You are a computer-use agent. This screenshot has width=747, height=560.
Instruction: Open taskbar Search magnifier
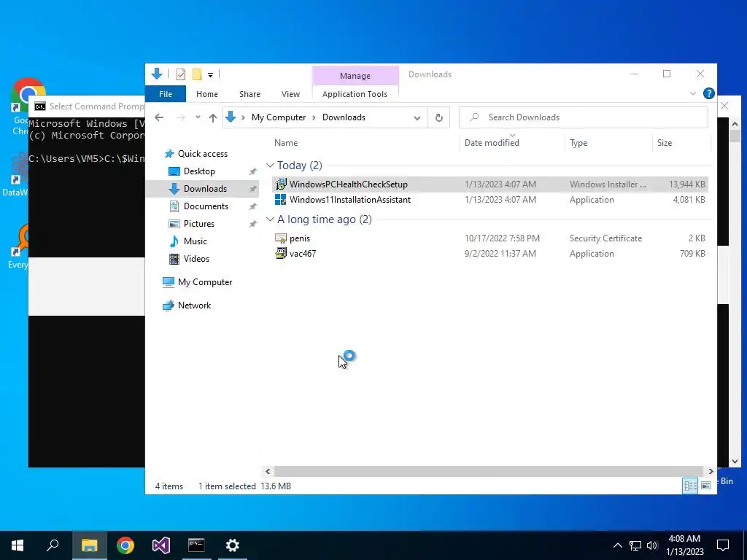coord(53,545)
